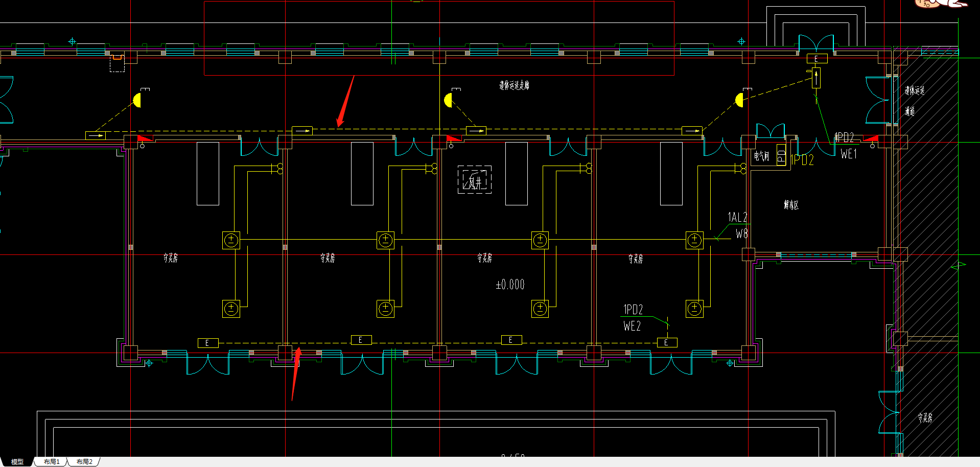Select the red triangle symbol beside white 1PD2
The image size is (980, 467).
pos(871,138)
